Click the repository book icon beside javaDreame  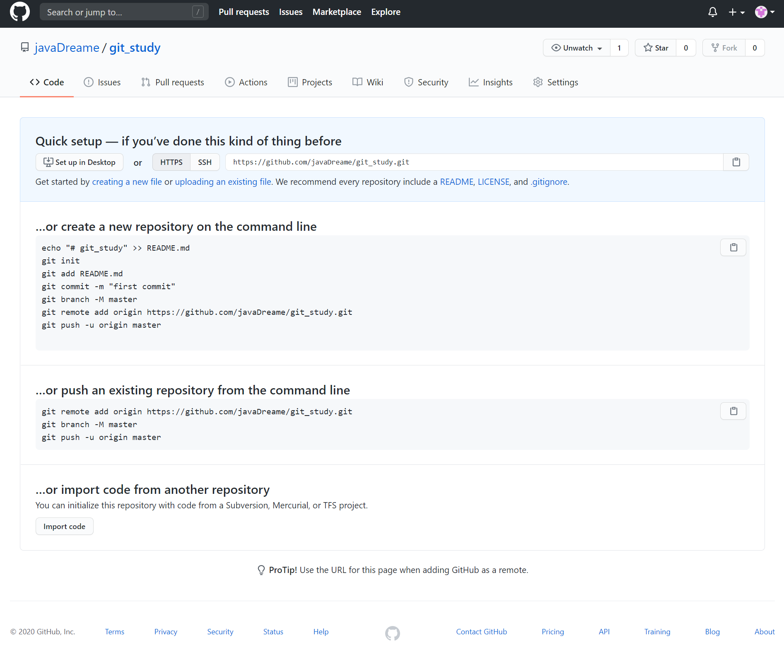25,48
